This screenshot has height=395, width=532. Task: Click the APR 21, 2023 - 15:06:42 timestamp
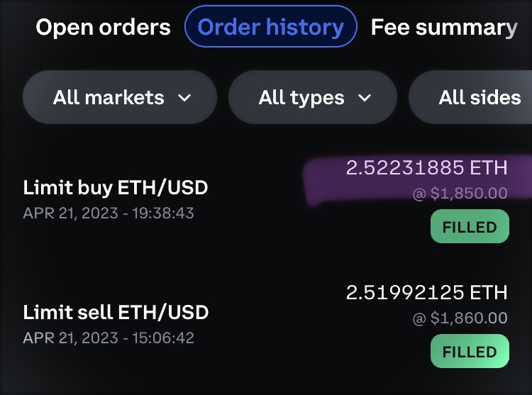click(109, 338)
